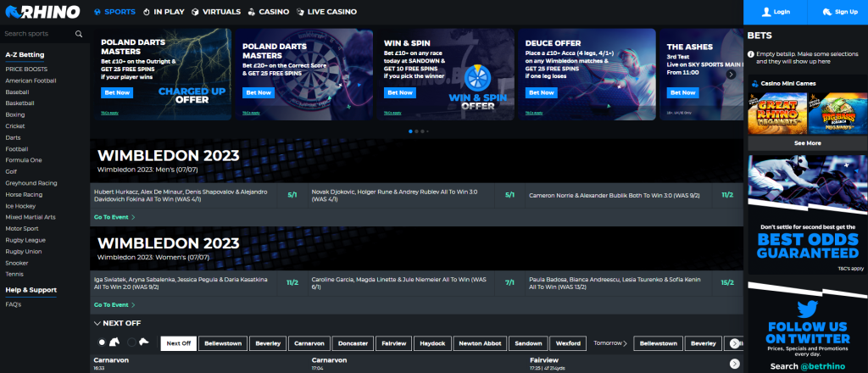Screen dimensions: 868x373
Task: Collapse the Next Off section
Action: pyautogui.click(x=97, y=323)
